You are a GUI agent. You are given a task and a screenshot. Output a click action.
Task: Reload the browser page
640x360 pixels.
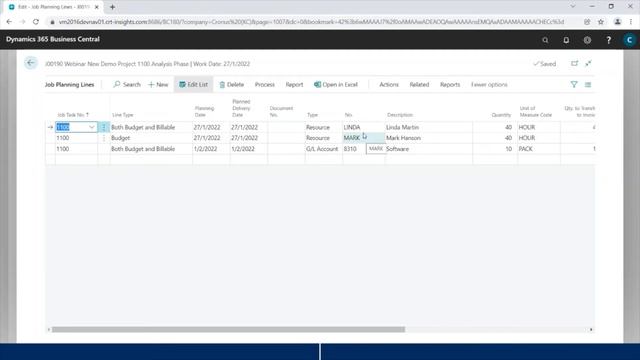36,22
